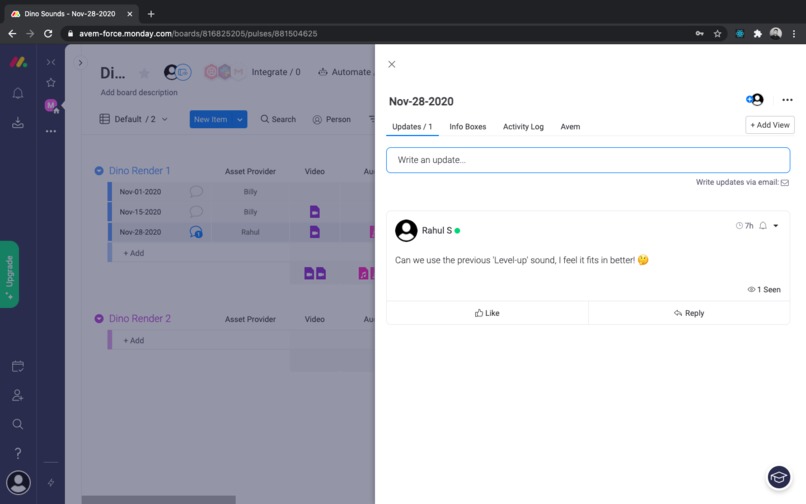Bookmark page with Chrome star icon
Image resolution: width=806 pixels, height=504 pixels.
718,34
